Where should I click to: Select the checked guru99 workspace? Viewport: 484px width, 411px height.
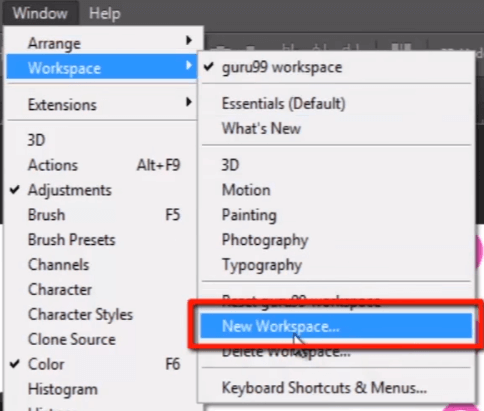click(x=336, y=67)
